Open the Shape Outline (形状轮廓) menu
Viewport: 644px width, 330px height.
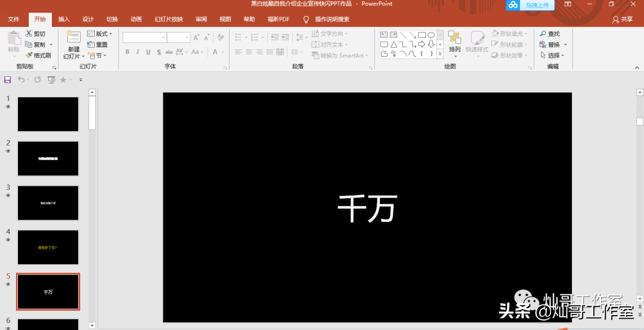(510, 44)
